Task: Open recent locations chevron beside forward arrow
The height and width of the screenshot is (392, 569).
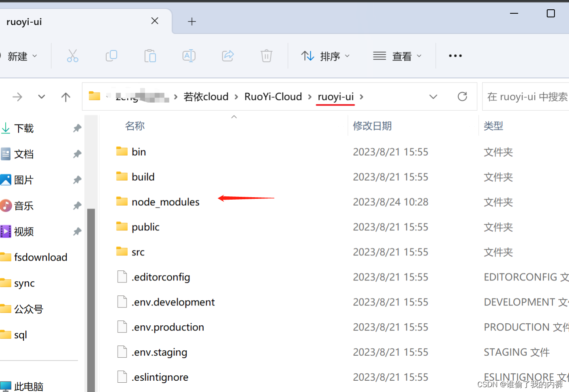Action: tap(41, 97)
